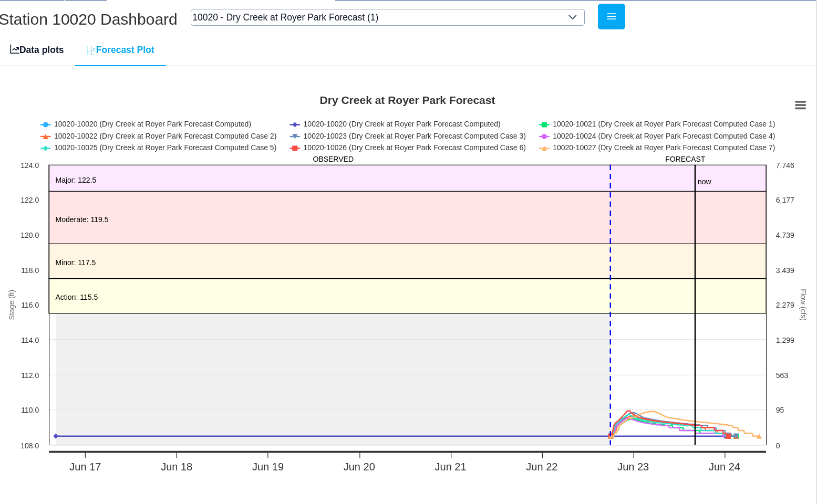This screenshot has width=817, height=504.
Task: Toggle 10020-10022 Computed Case 2 legend series
Action: [x=158, y=136]
